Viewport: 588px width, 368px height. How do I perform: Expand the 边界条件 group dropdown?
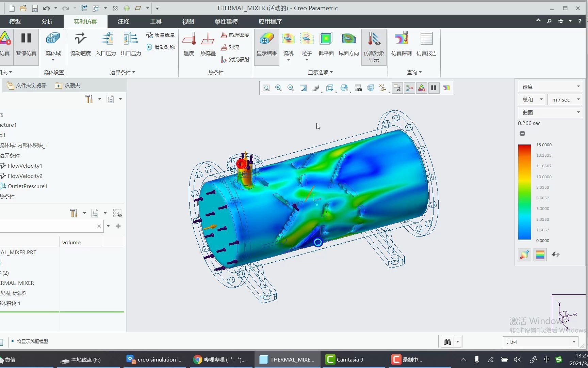[122, 72]
